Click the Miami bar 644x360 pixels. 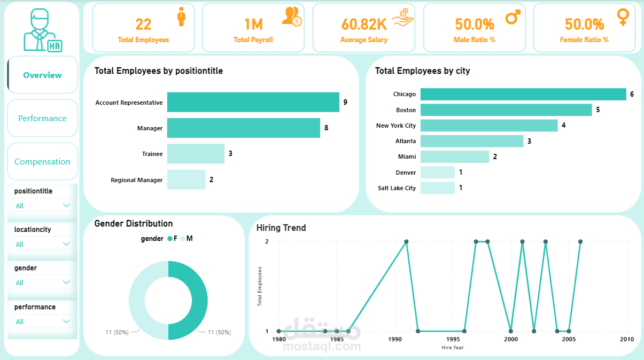455,156
